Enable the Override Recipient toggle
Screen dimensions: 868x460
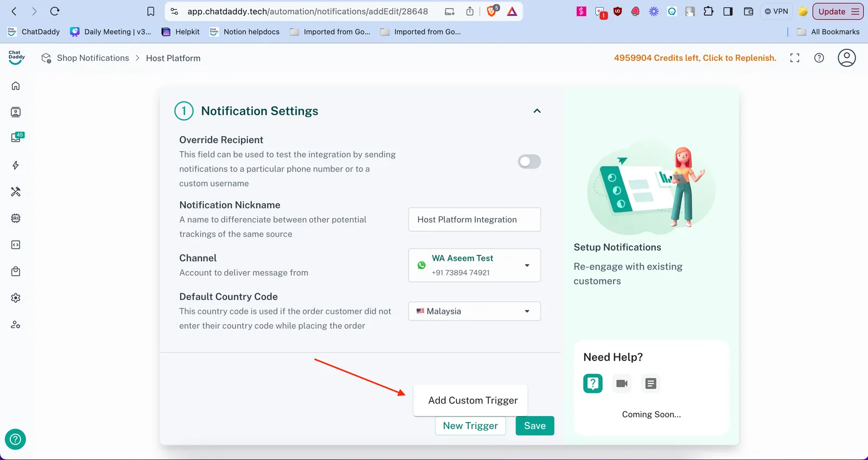(529, 162)
